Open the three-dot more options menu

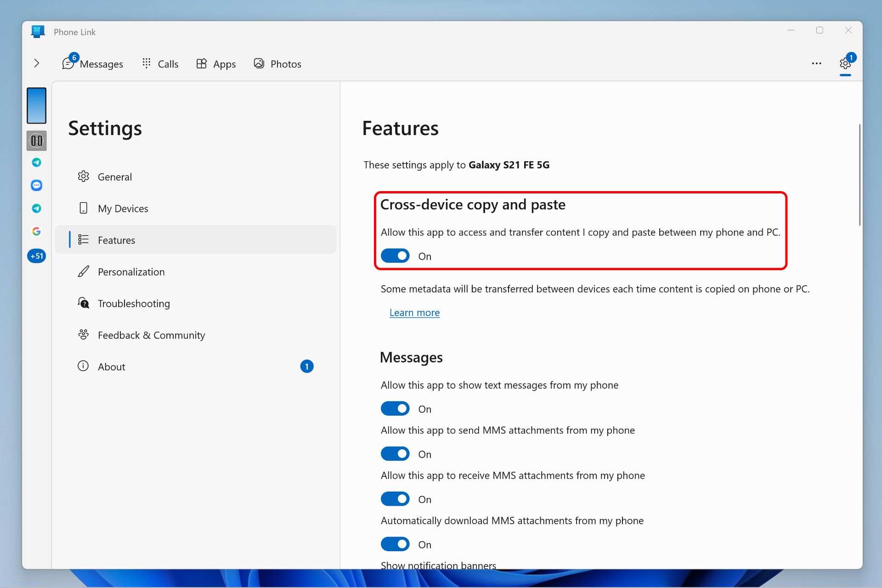coord(816,63)
